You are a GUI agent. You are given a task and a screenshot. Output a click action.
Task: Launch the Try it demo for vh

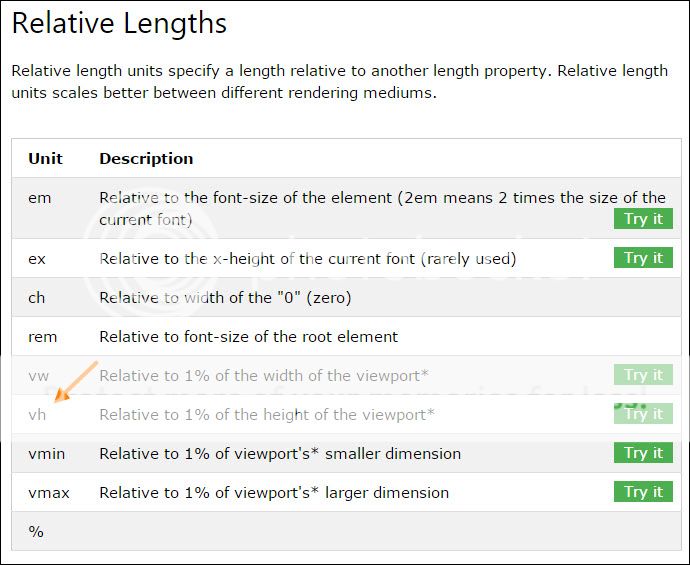[x=643, y=414]
